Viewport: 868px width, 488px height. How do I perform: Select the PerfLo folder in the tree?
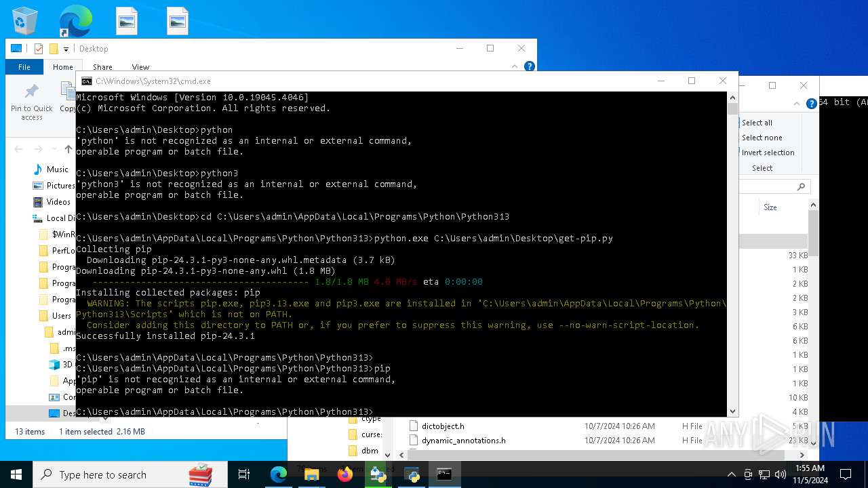(58, 250)
